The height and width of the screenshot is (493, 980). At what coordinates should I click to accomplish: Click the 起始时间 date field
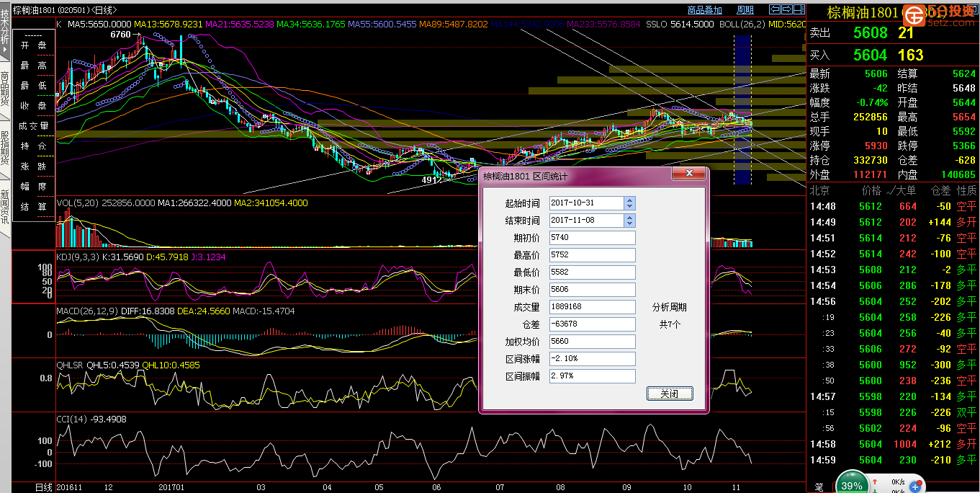[x=587, y=203]
